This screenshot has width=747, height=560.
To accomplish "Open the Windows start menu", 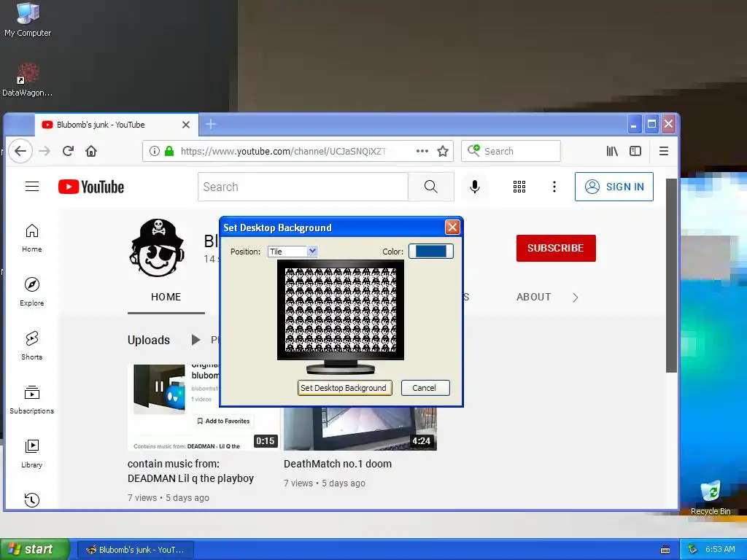I will coord(35,549).
